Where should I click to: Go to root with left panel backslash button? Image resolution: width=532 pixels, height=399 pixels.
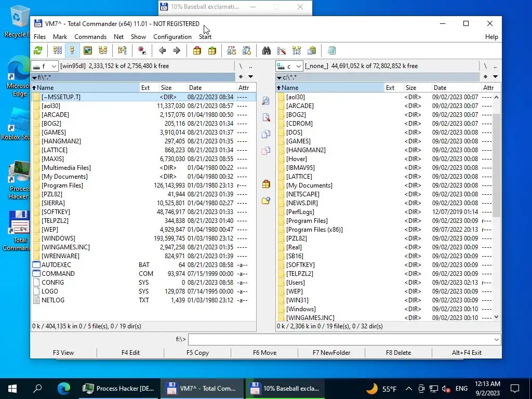click(241, 66)
